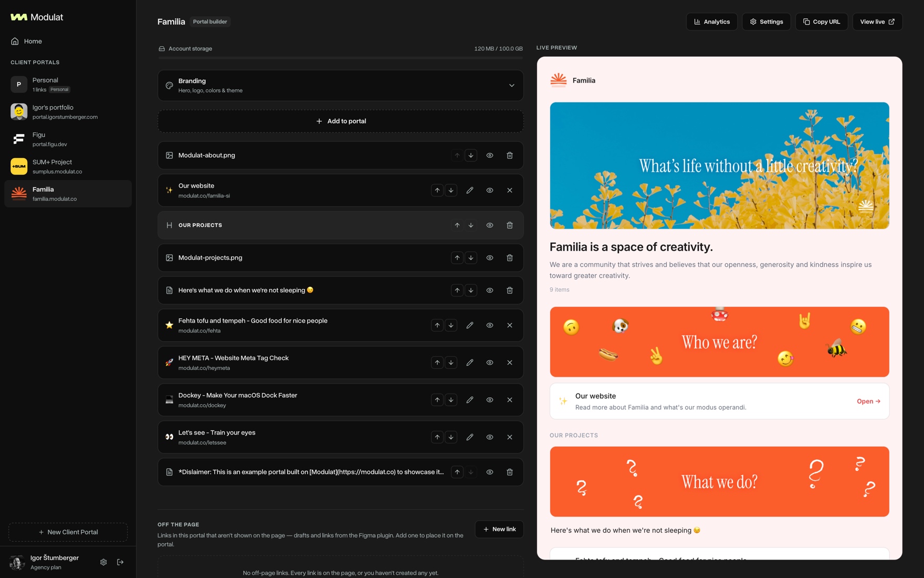
Task: Hide the HEY META link
Action: [x=490, y=363]
